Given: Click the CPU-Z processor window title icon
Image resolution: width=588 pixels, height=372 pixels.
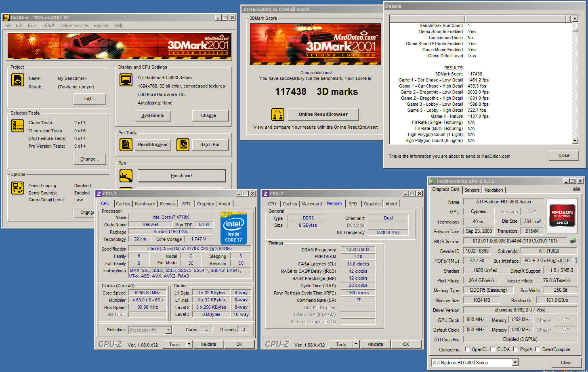Looking at the screenshot, I should point(99,194).
